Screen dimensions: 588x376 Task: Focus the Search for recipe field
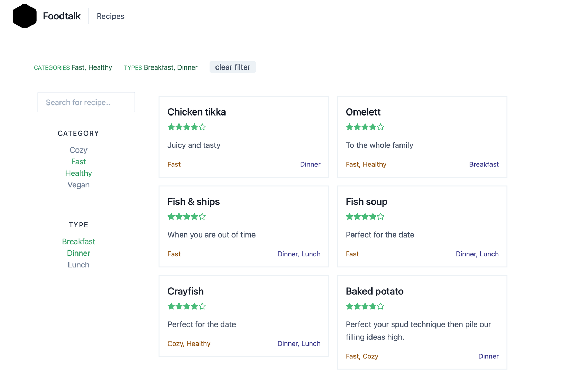point(86,102)
